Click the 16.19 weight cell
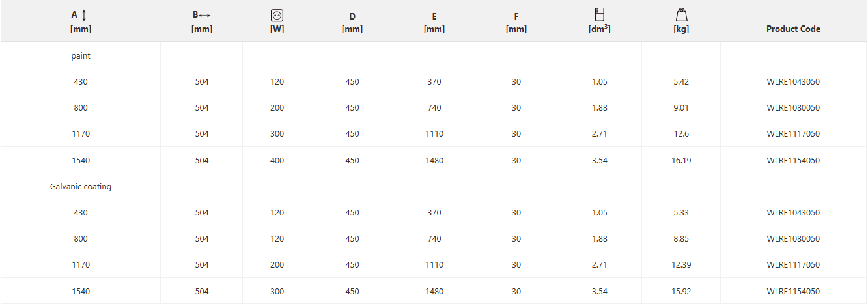Viewport: 868px width, 304px height. 681,161
